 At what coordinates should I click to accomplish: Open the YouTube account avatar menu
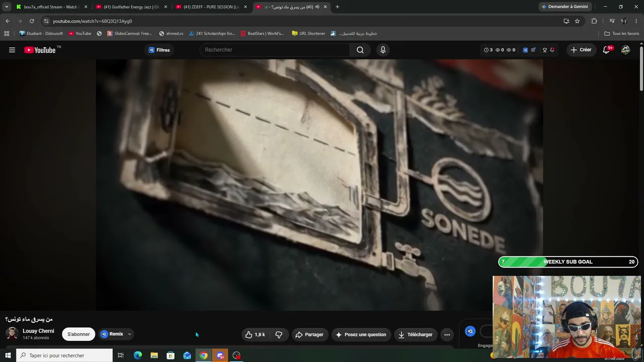[625, 50]
